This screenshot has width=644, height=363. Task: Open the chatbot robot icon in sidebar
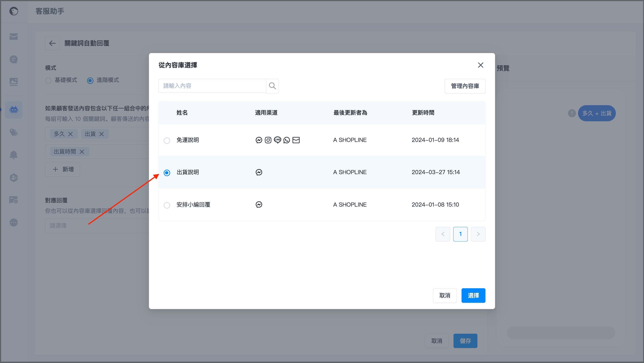[x=14, y=110]
